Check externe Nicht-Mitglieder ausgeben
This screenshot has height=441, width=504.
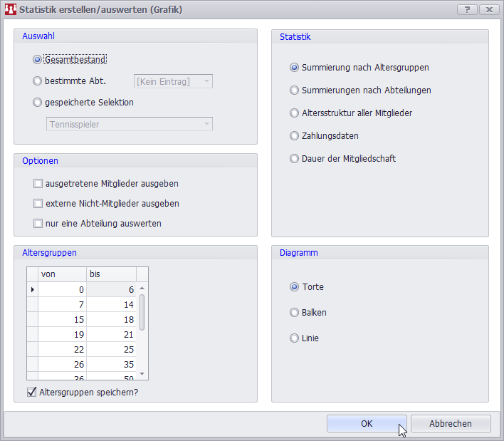[38, 204]
